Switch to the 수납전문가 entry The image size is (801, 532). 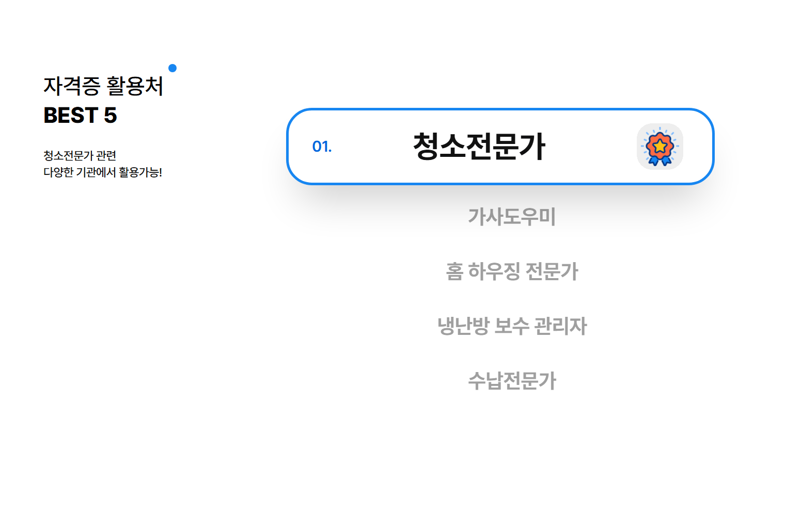[512, 381]
